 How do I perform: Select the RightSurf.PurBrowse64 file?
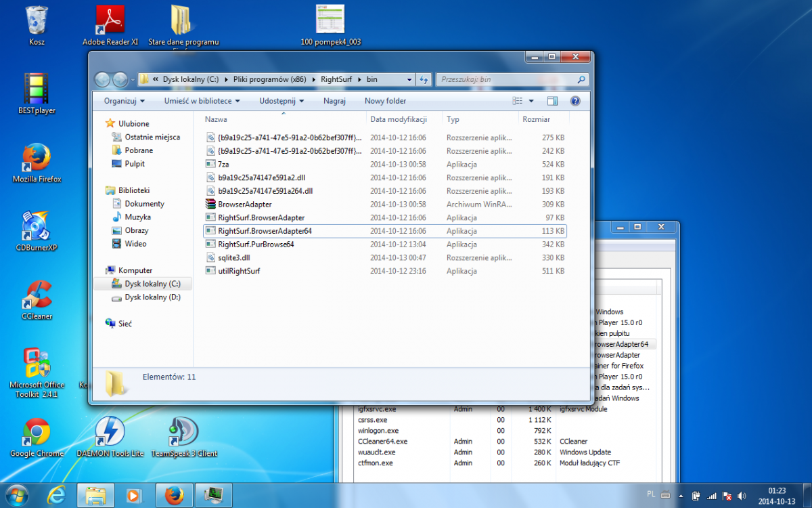[x=385, y=245]
